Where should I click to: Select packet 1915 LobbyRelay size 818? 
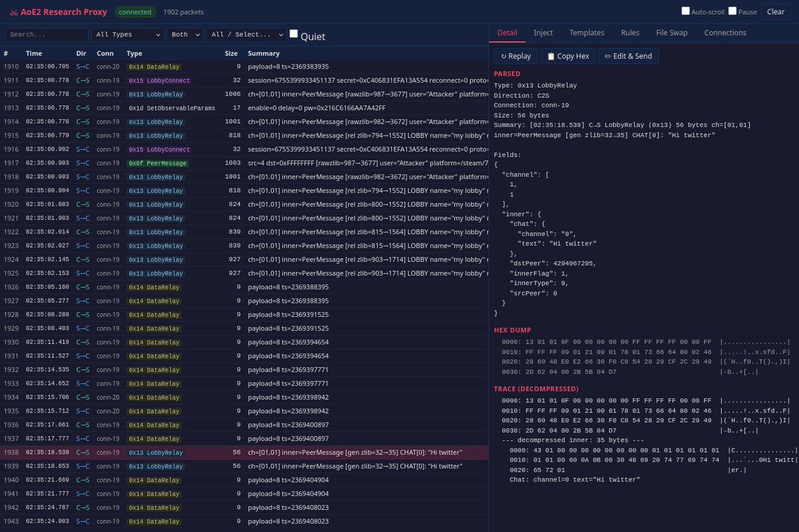coord(245,135)
